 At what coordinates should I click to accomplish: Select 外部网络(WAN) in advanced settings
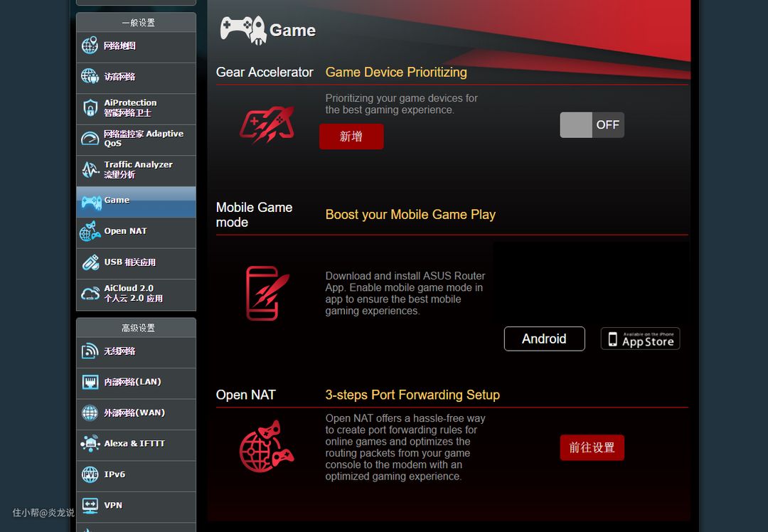[136, 413]
